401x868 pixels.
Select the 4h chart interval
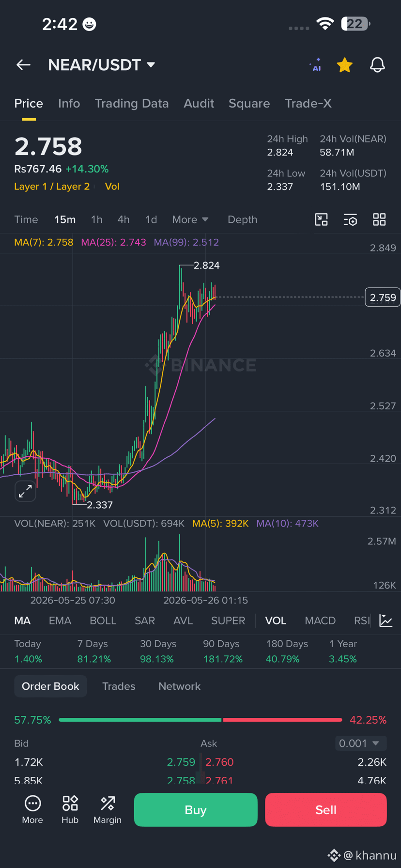click(123, 219)
